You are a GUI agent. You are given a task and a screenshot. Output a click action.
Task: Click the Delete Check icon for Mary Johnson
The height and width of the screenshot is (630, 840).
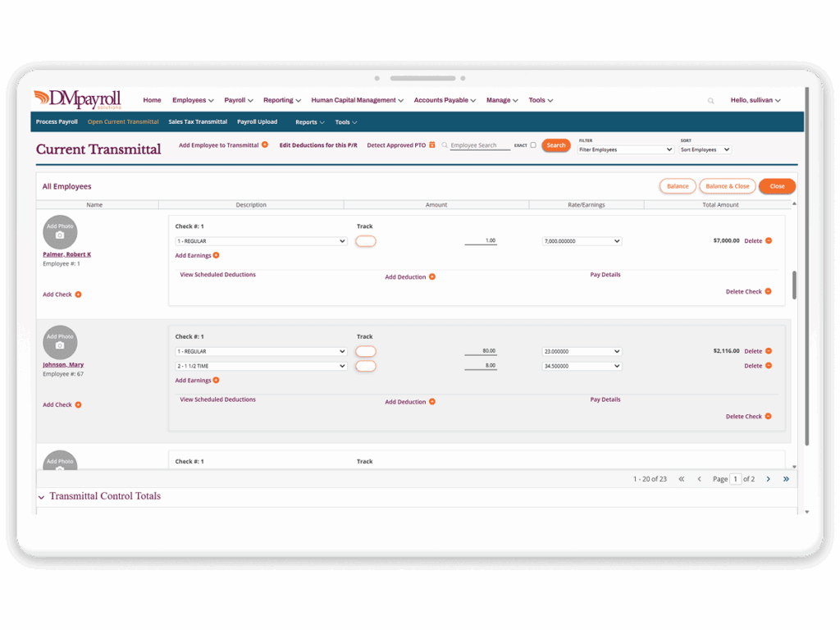tap(768, 417)
